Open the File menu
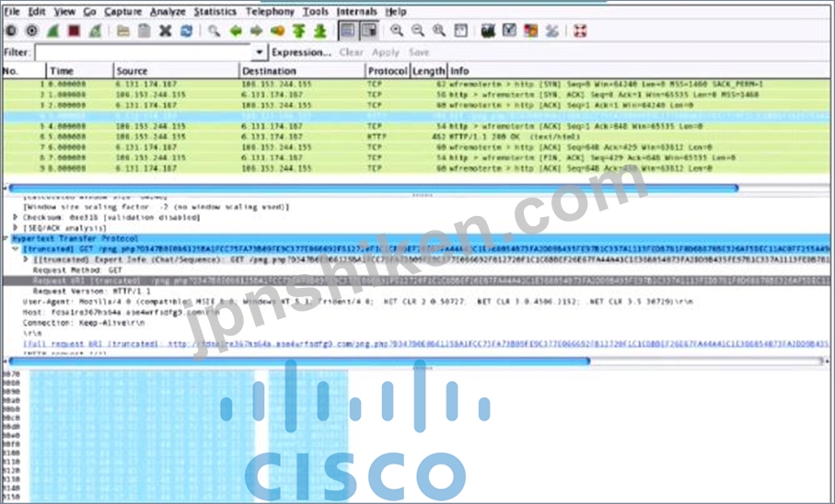 [x=12, y=11]
